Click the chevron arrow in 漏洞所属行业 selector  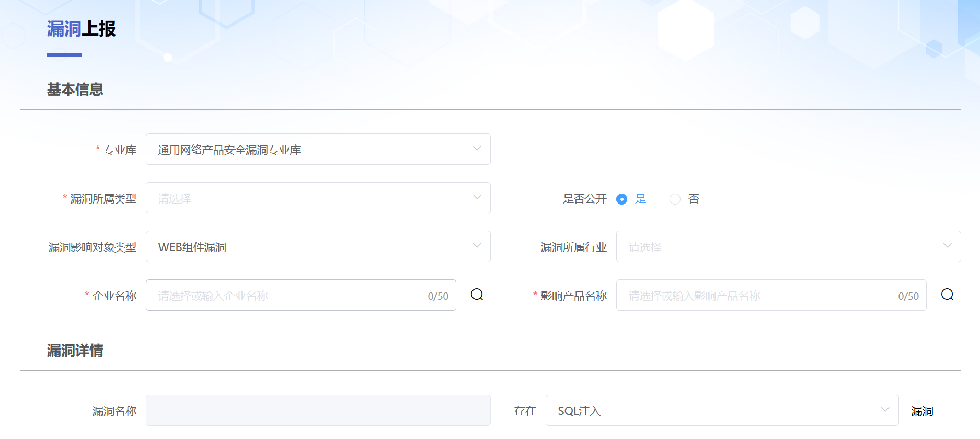[x=947, y=246]
